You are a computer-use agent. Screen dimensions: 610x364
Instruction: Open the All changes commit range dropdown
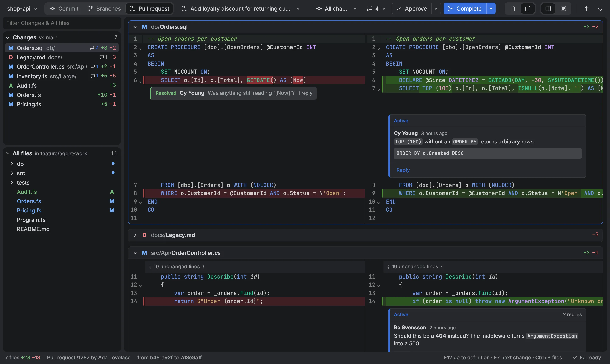pyautogui.click(x=336, y=9)
